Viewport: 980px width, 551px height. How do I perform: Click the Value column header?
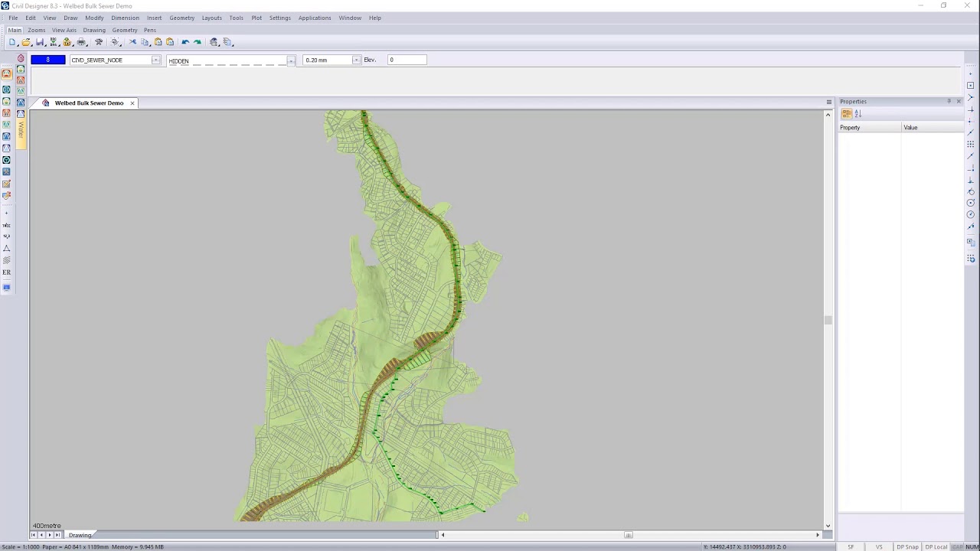tap(933, 128)
